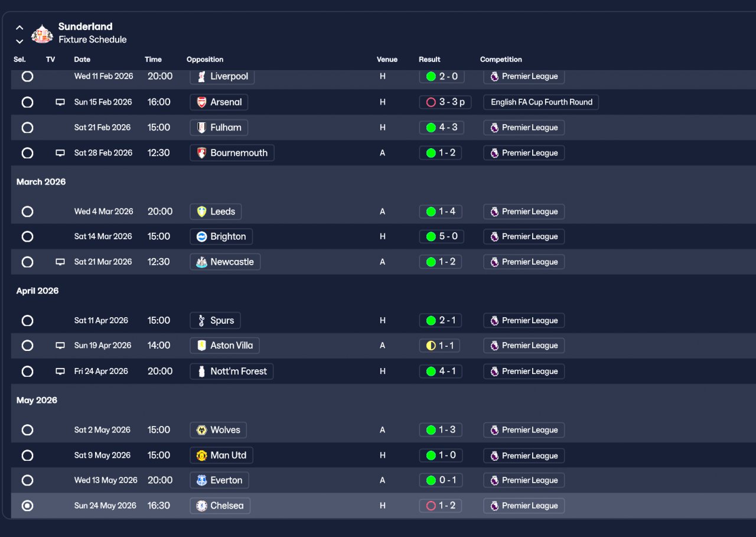Screen dimensions: 756x537
Task: Click the Spurs club badge icon
Action: point(201,321)
